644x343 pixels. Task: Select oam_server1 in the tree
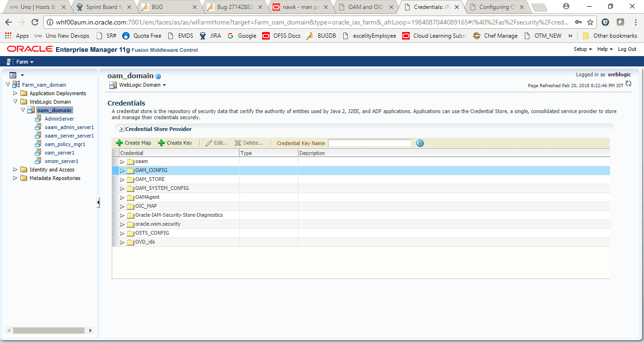pyautogui.click(x=59, y=153)
